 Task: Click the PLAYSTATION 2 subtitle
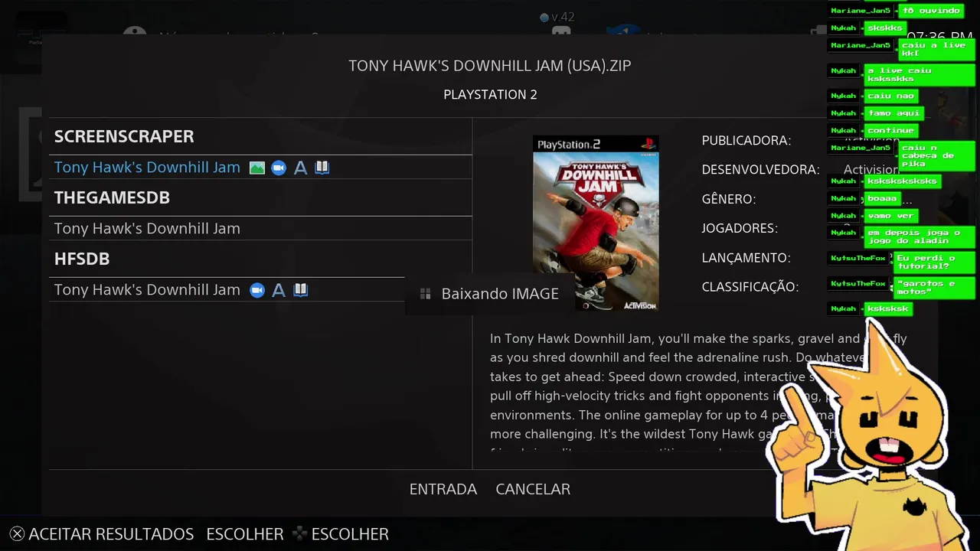click(x=490, y=95)
